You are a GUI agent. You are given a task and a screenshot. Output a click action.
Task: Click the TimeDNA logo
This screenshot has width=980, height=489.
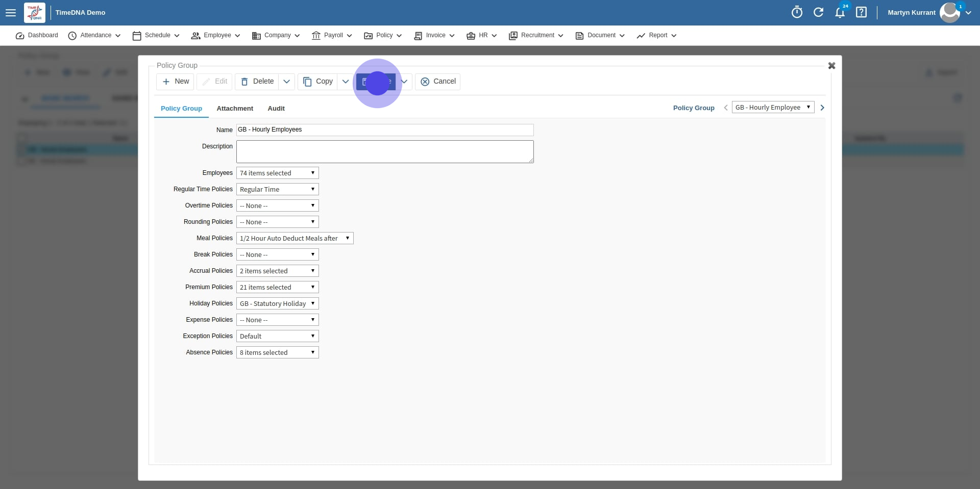click(35, 13)
